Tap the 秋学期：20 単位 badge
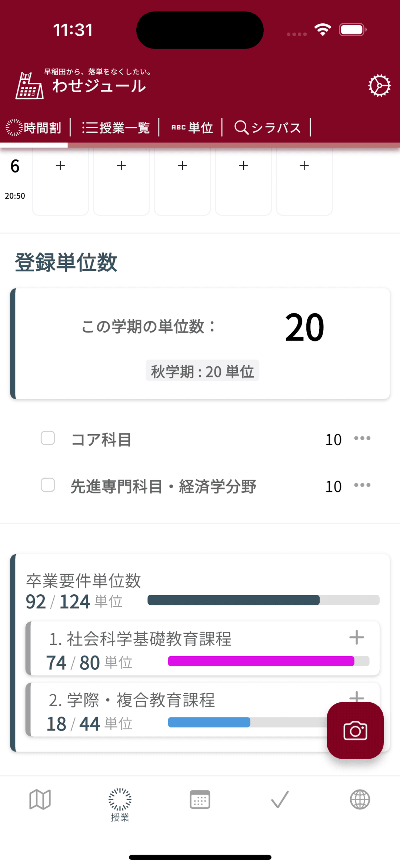The height and width of the screenshot is (868, 400). coord(202,371)
